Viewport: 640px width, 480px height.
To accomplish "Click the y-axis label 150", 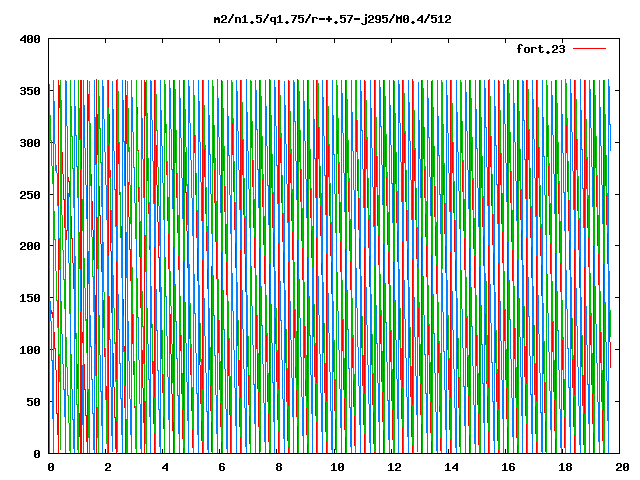I will [30, 298].
